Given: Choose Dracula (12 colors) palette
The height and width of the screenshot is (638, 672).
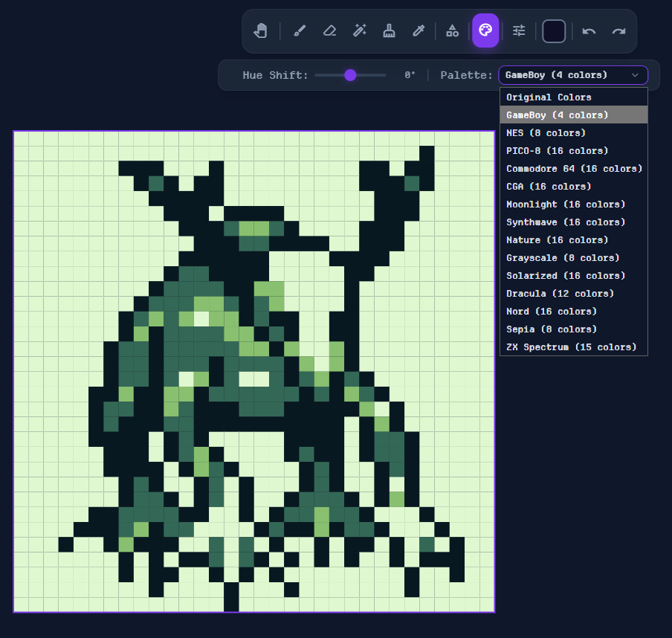Looking at the screenshot, I should pyautogui.click(x=573, y=293).
